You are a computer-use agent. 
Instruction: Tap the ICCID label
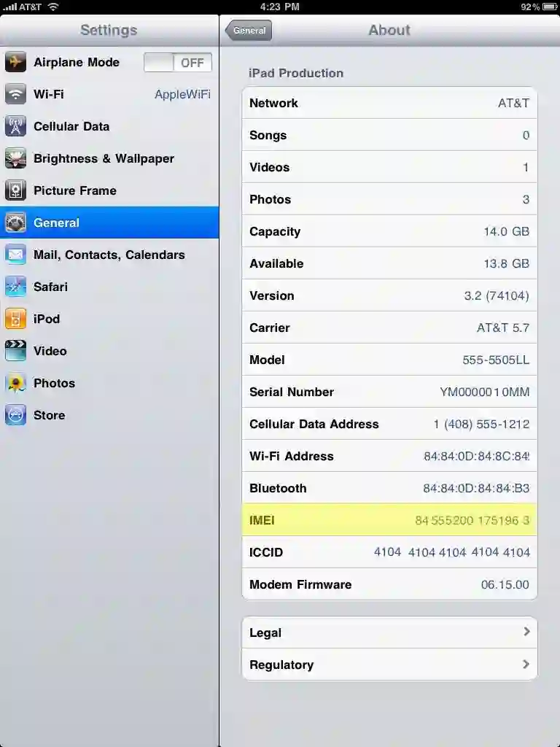tap(265, 552)
